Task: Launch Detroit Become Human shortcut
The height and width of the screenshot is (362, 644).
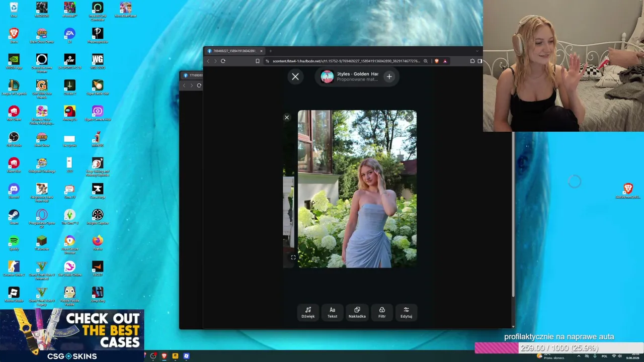Action: [42, 63]
